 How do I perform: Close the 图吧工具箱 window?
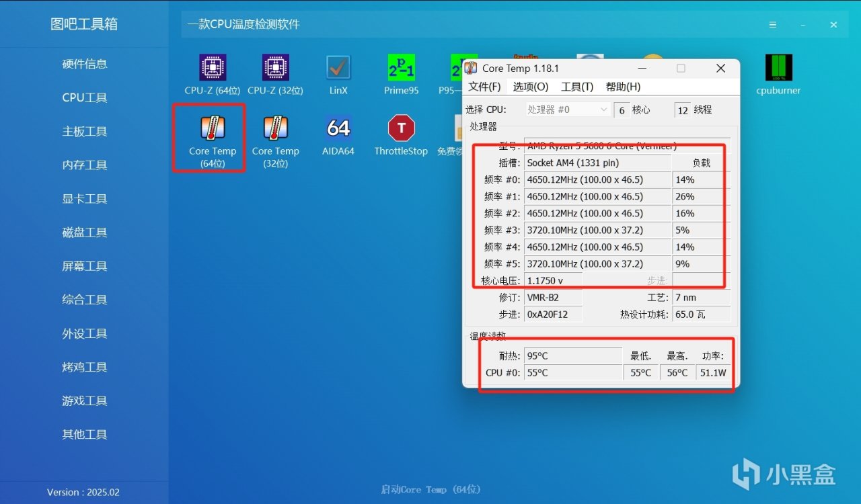tap(833, 25)
